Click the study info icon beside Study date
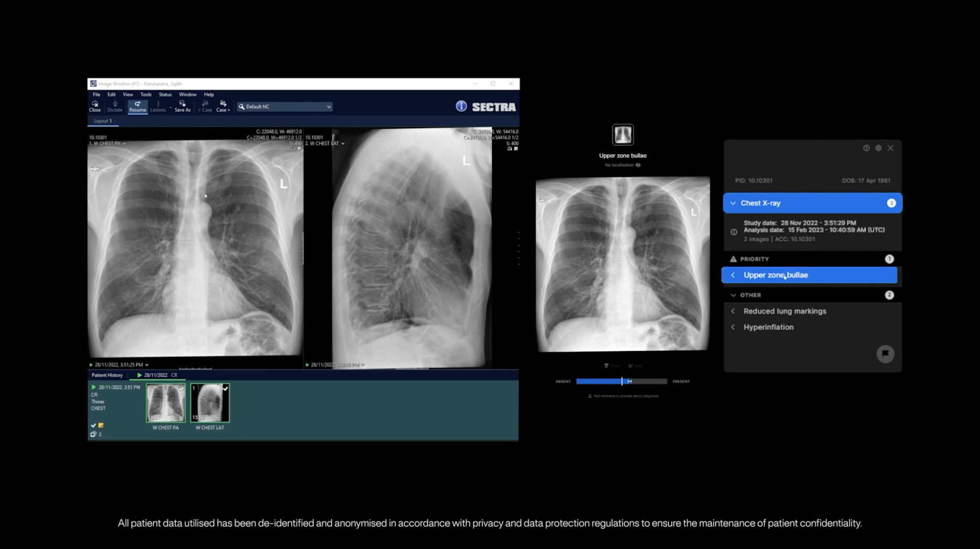Viewport: 980px width, 549px height. [733, 231]
